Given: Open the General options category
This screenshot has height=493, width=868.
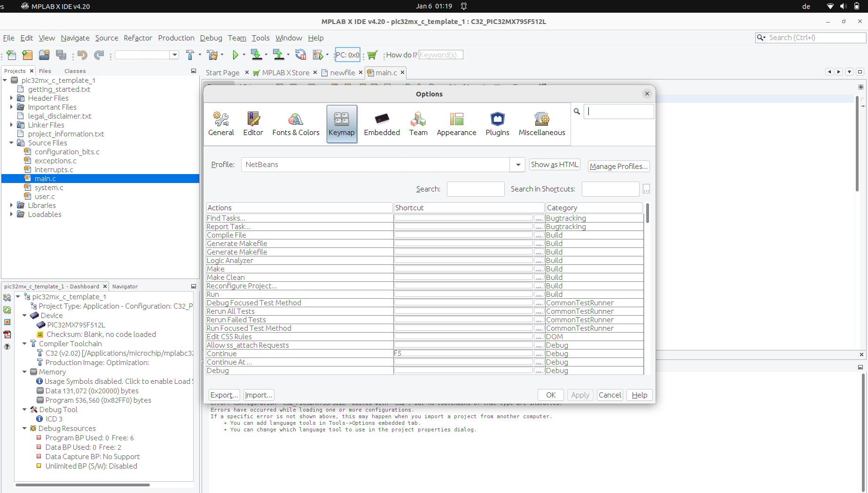Looking at the screenshot, I should tap(221, 124).
